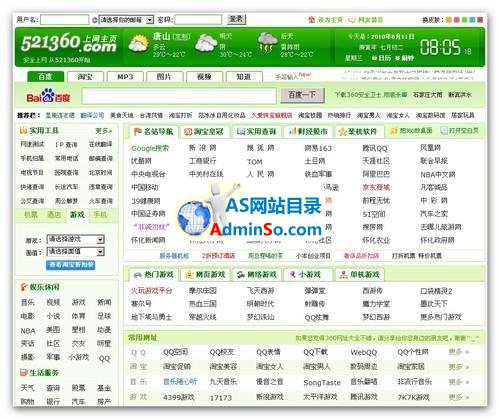
Task: Click the 521360.com site logo
Action: (69, 45)
